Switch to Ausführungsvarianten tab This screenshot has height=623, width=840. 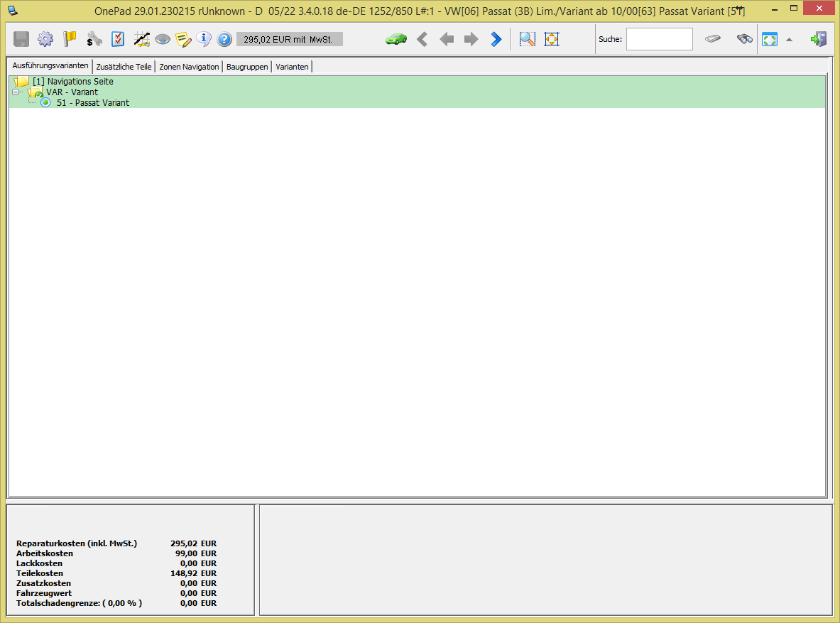[50, 65]
